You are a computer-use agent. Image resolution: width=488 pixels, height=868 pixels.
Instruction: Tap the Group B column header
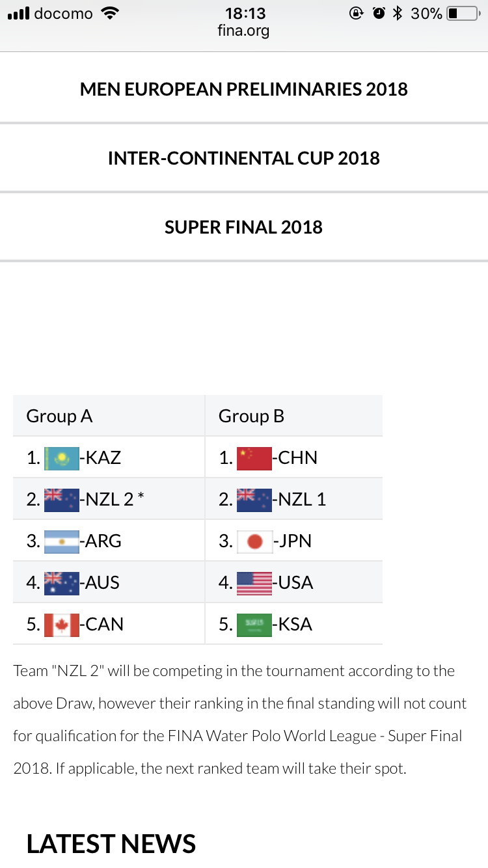click(x=252, y=416)
